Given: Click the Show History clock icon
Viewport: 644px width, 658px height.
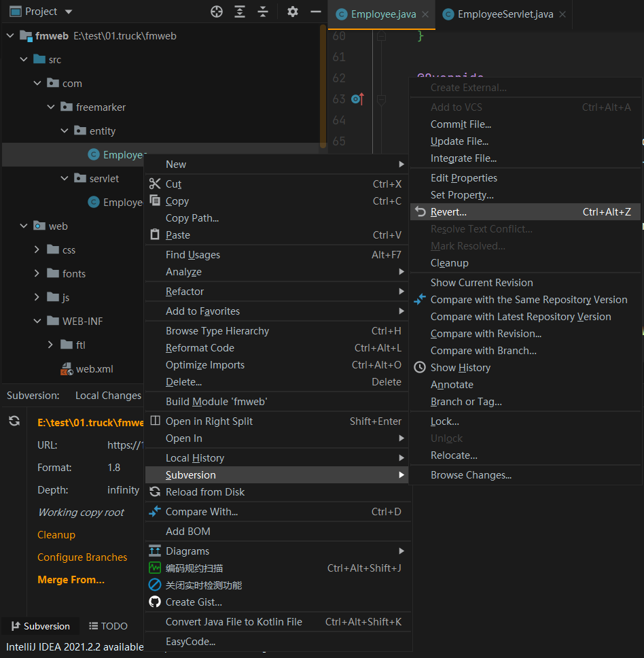Looking at the screenshot, I should pos(420,368).
